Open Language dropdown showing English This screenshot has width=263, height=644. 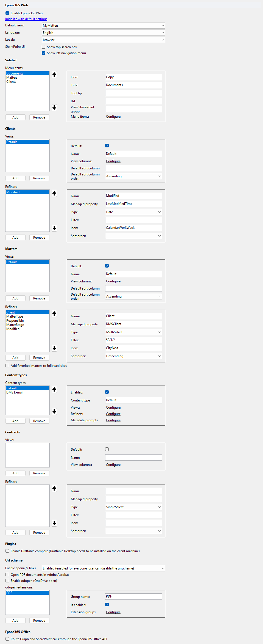click(103, 33)
